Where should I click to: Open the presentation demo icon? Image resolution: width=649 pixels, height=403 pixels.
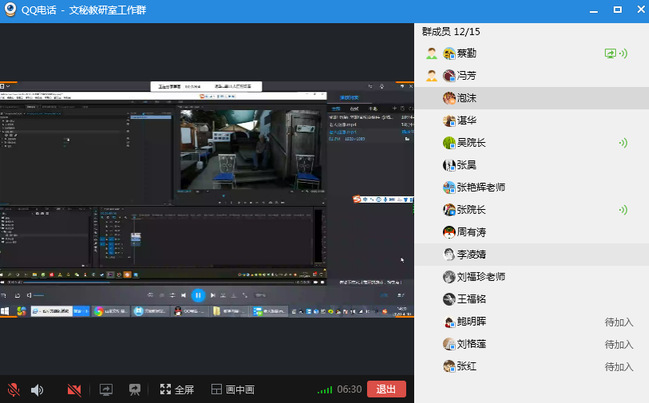[135, 389]
